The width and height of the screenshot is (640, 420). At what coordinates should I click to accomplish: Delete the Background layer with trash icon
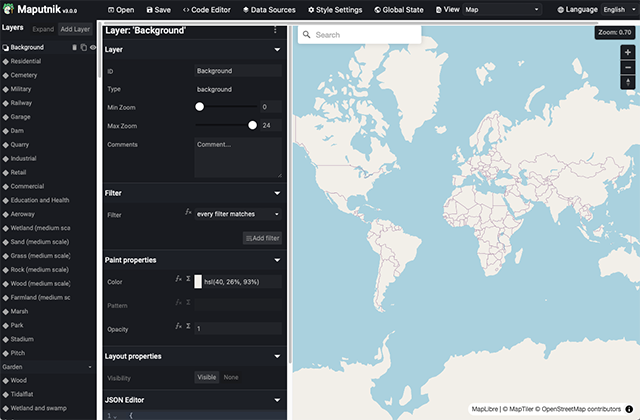(74, 47)
